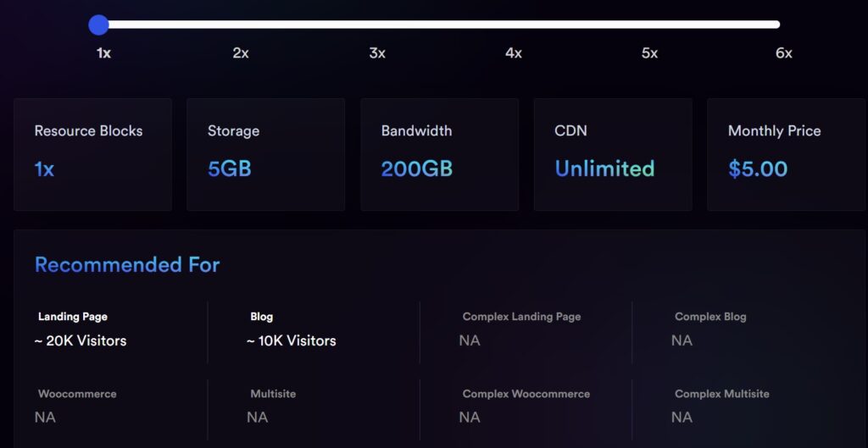The height and width of the screenshot is (448, 868).
Task: Click the 5GB storage value
Action: [230, 169]
